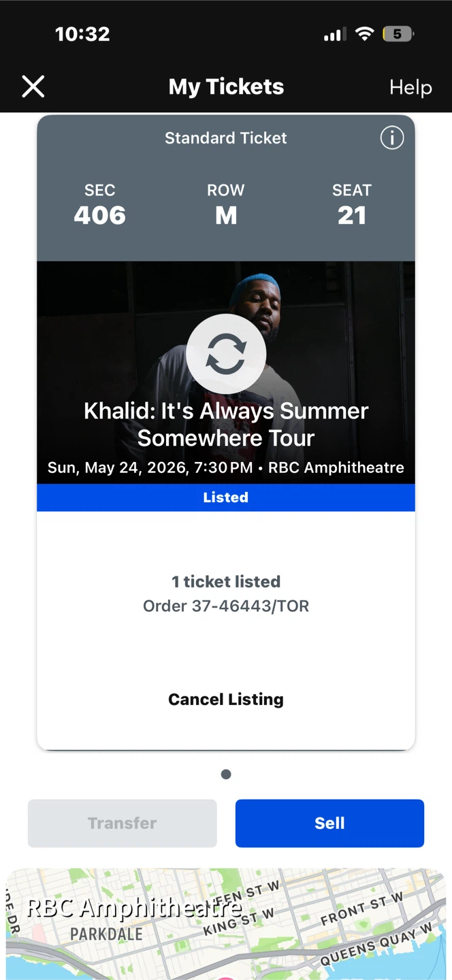The width and height of the screenshot is (452, 980).
Task: Tap the seat 21 label
Action: pyautogui.click(x=352, y=206)
